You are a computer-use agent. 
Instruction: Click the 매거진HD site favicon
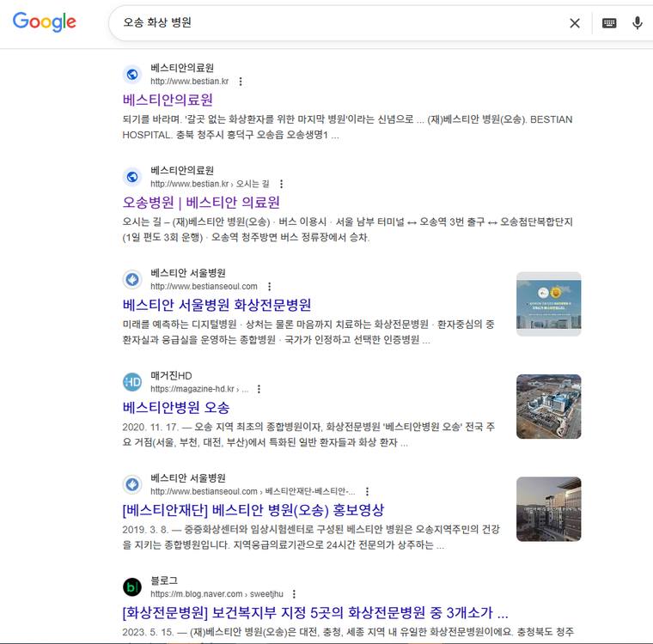coord(132,382)
